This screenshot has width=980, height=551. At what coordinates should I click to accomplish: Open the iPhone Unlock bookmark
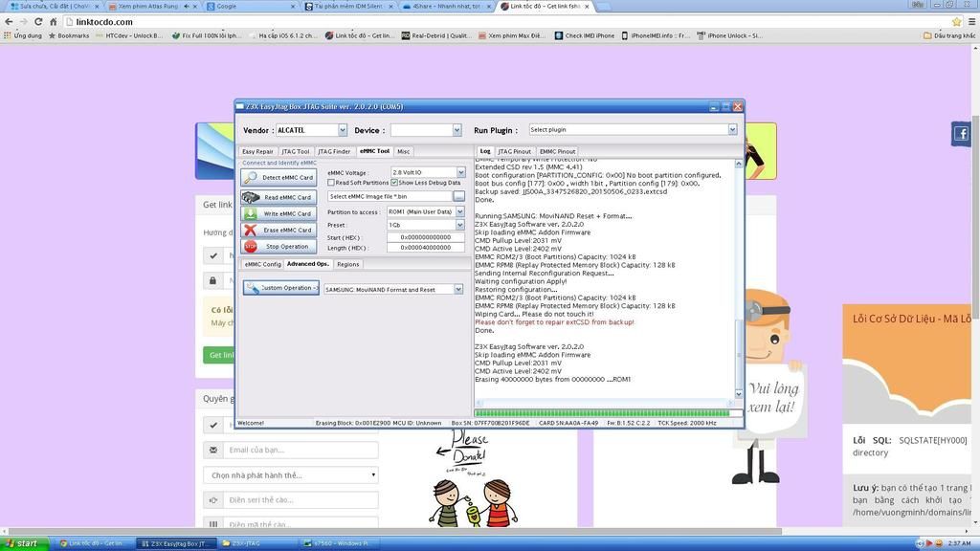click(729, 35)
